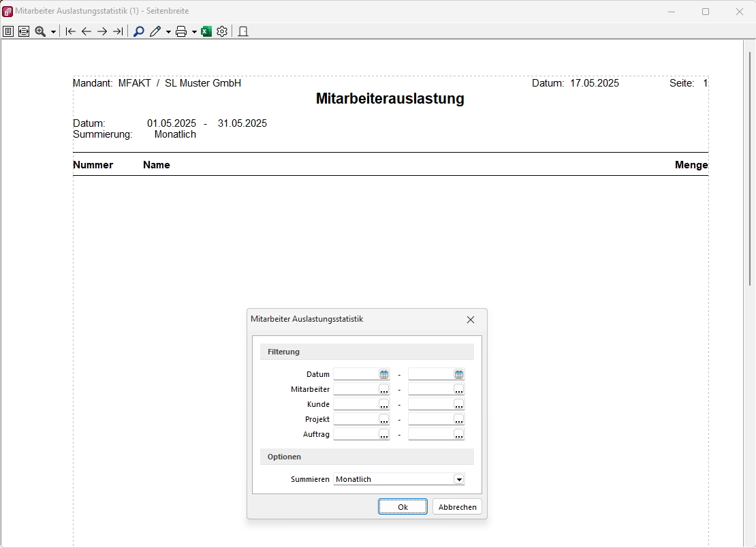This screenshot has height=548, width=756.
Task: Go to the previous page arrow
Action: (86, 31)
